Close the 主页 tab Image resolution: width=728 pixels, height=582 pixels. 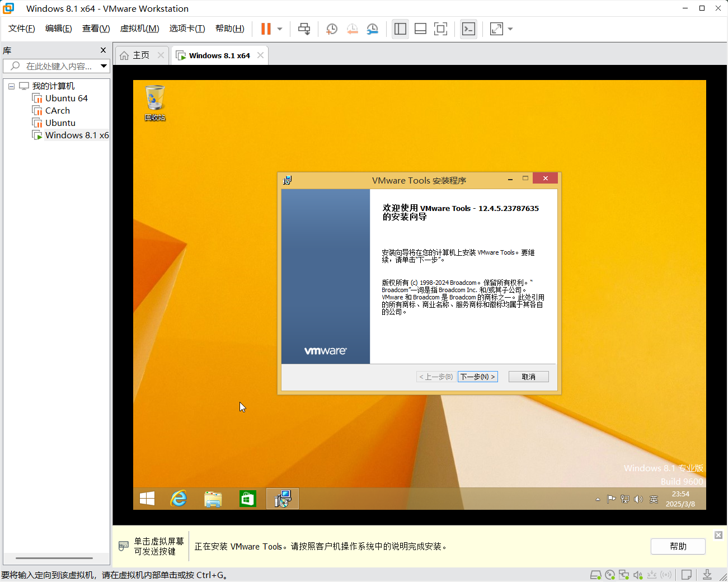[x=161, y=55]
